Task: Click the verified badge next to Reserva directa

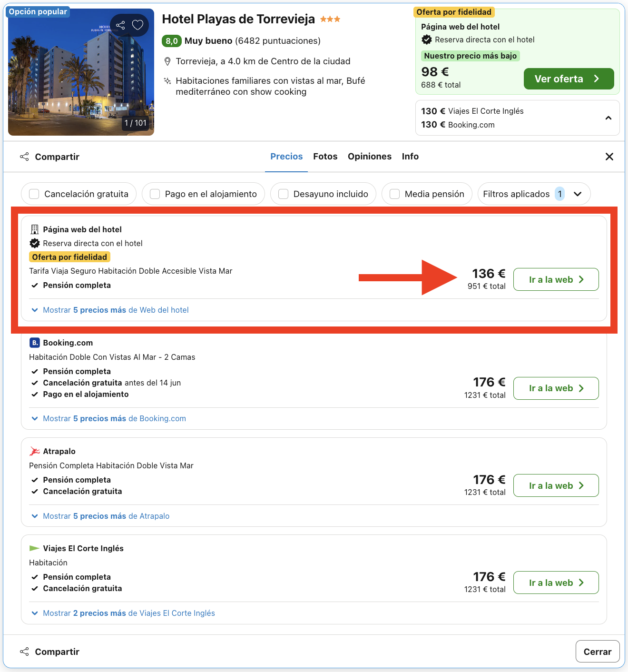Action: [x=34, y=243]
